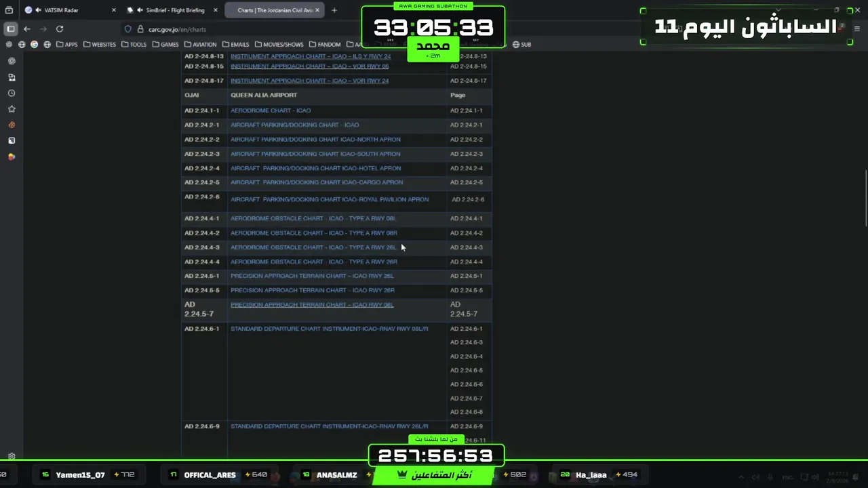Open sidebar settings gear at bottom left
The width and height of the screenshot is (868, 488).
pos(12,457)
